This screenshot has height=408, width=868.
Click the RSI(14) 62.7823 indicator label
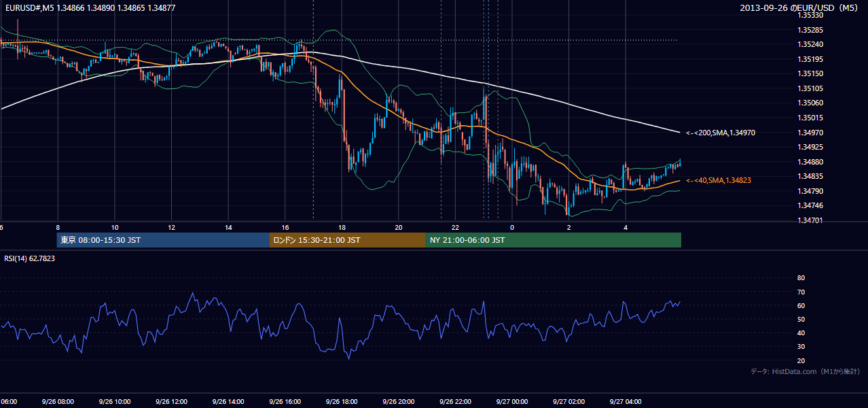click(x=30, y=258)
